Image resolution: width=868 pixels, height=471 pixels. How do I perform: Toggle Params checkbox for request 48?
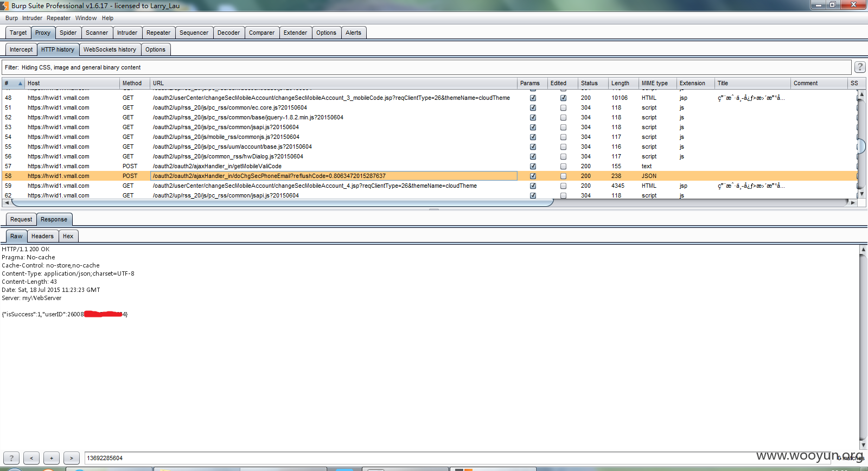pyautogui.click(x=533, y=98)
